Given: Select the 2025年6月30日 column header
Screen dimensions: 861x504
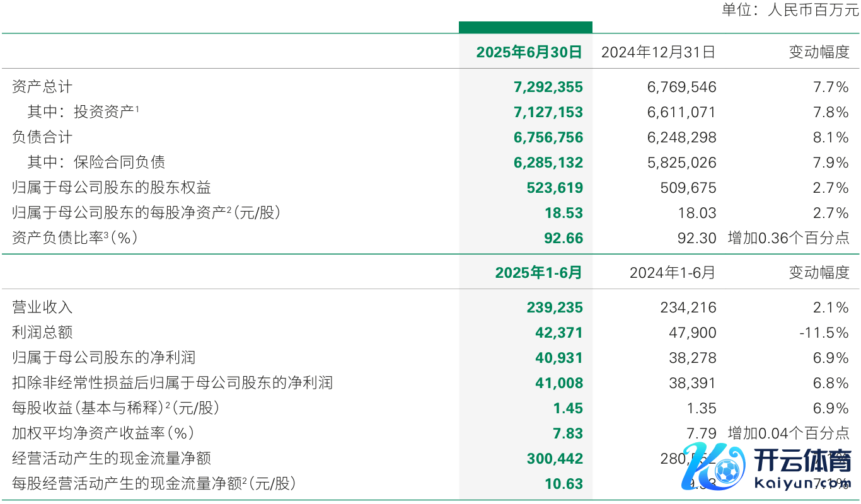Looking at the screenshot, I should pyautogui.click(x=529, y=52).
